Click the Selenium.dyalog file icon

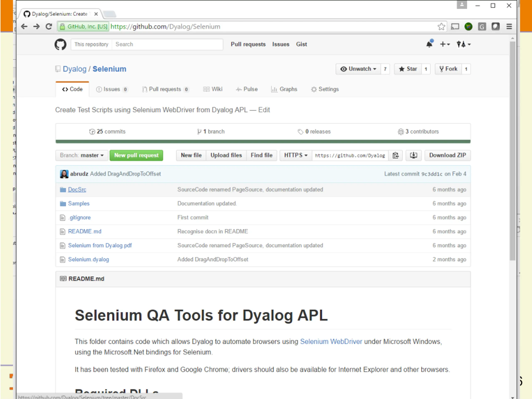[63, 260]
